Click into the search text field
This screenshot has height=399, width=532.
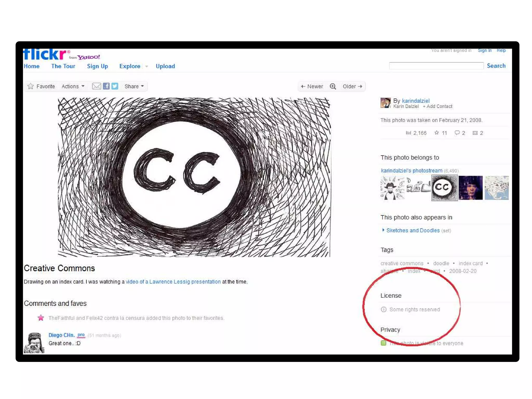[436, 66]
